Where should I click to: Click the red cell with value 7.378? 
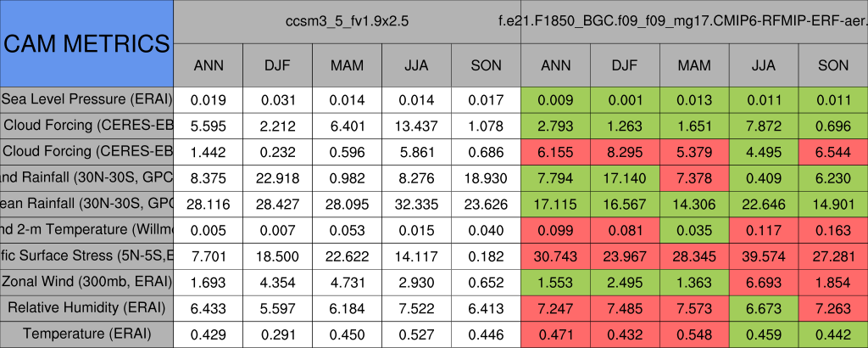click(694, 177)
